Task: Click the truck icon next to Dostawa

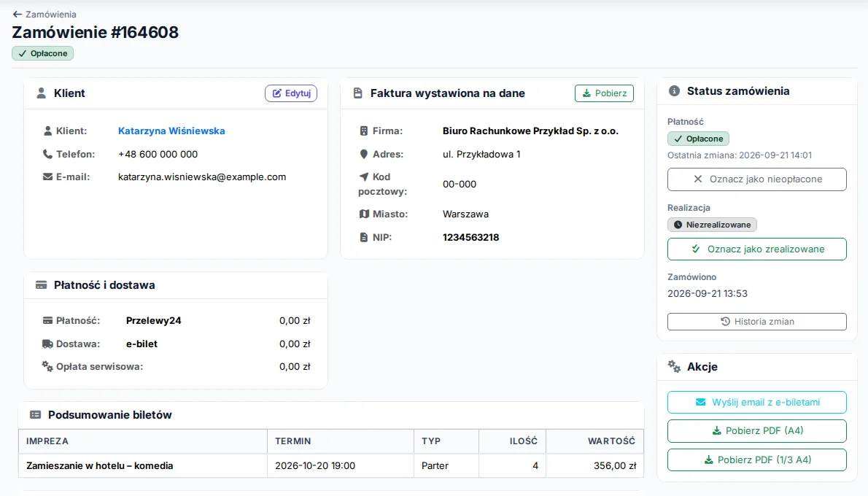Action: click(47, 344)
